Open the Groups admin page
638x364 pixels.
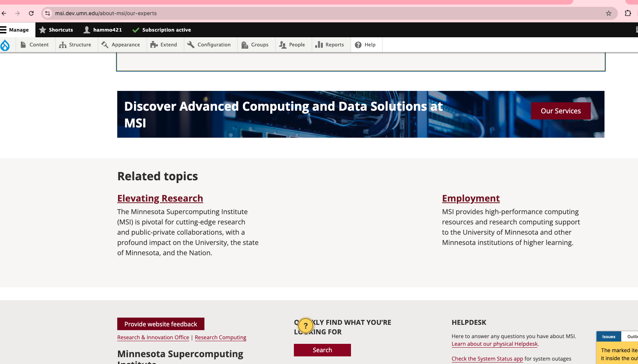tap(255, 45)
